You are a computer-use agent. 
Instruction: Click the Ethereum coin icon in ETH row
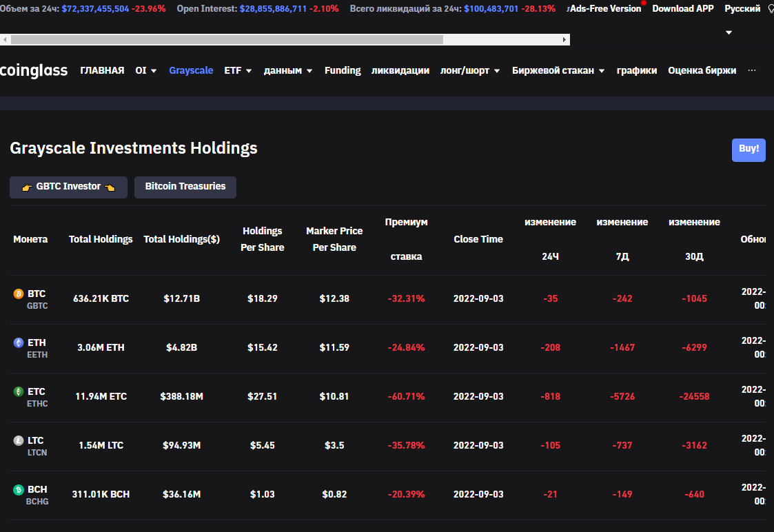pyautogui.click(x=18, y=343)
